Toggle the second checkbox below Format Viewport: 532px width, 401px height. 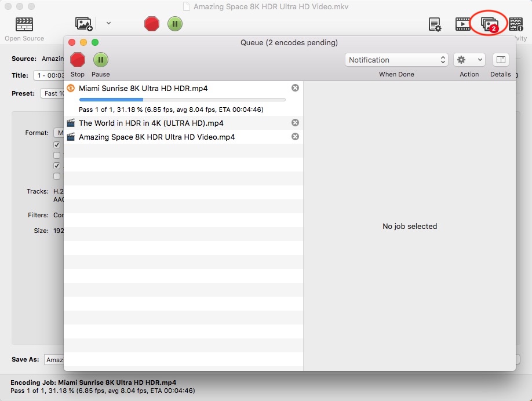pos(57,155)
